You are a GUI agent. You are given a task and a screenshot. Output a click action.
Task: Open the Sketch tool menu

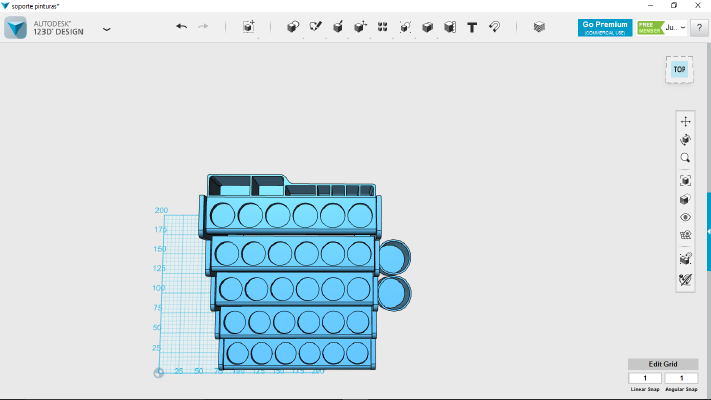pyautogui.click(x=315, y=27)
